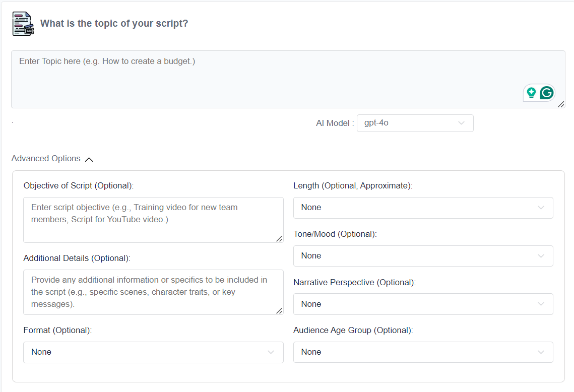The image size is (574, 392).
Task: Click the chevron on the AI Model selector
Action: [461, 123]
